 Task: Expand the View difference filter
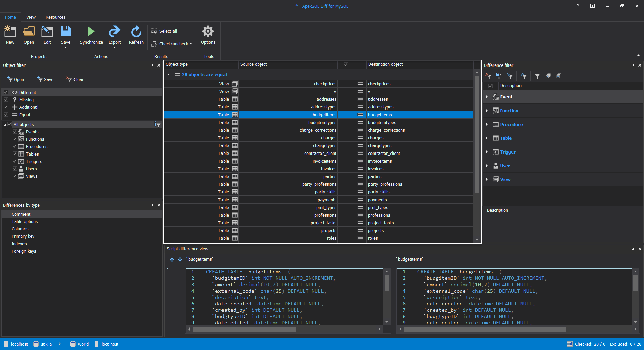pos(487,179)
